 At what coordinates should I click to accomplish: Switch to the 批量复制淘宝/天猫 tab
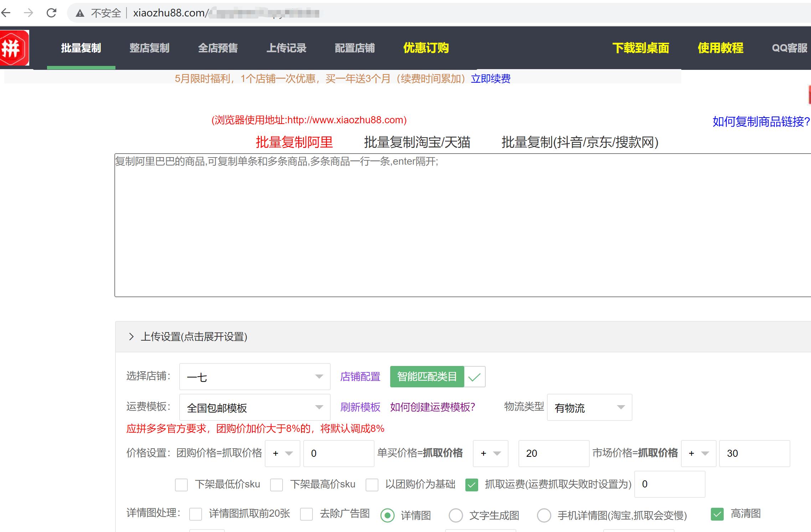coord(417,142)
